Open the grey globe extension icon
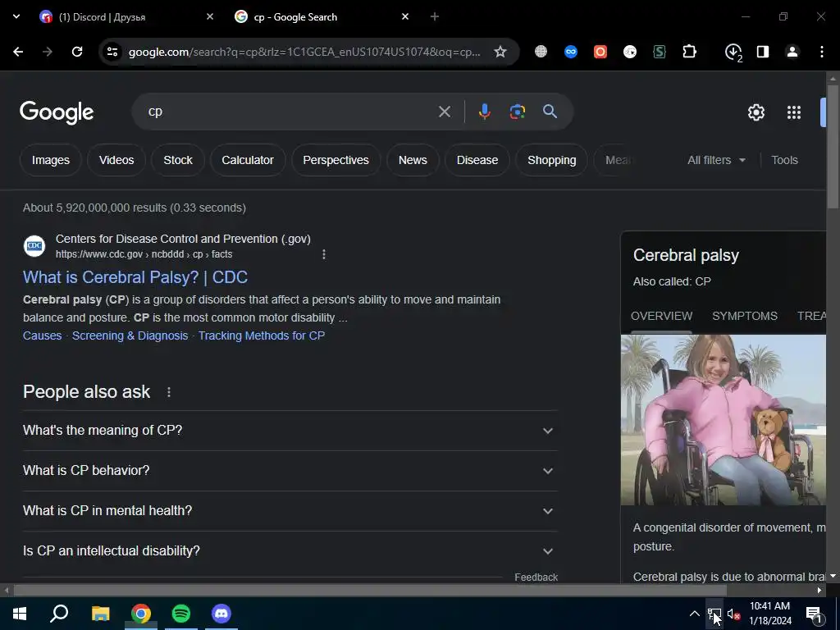This screenshot has height=630, width=840. pyautogui.click(x=541, y=52)
